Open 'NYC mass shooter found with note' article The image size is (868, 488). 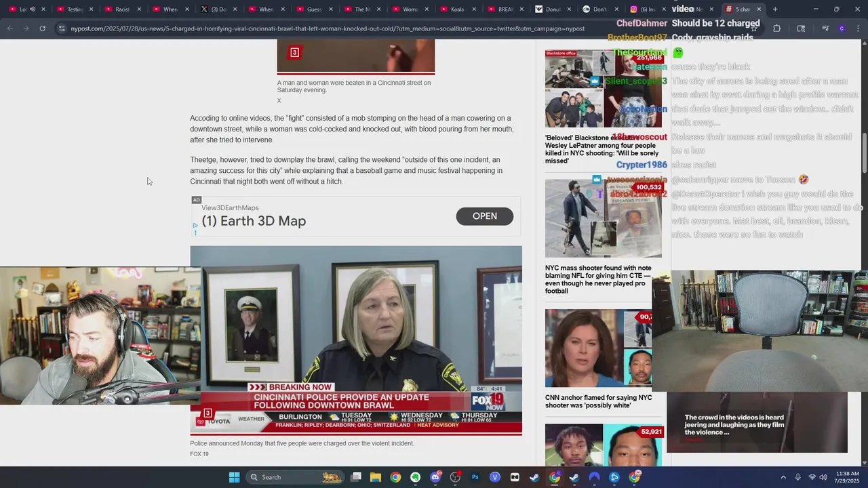pyautogui.click(x=599, y=279)
